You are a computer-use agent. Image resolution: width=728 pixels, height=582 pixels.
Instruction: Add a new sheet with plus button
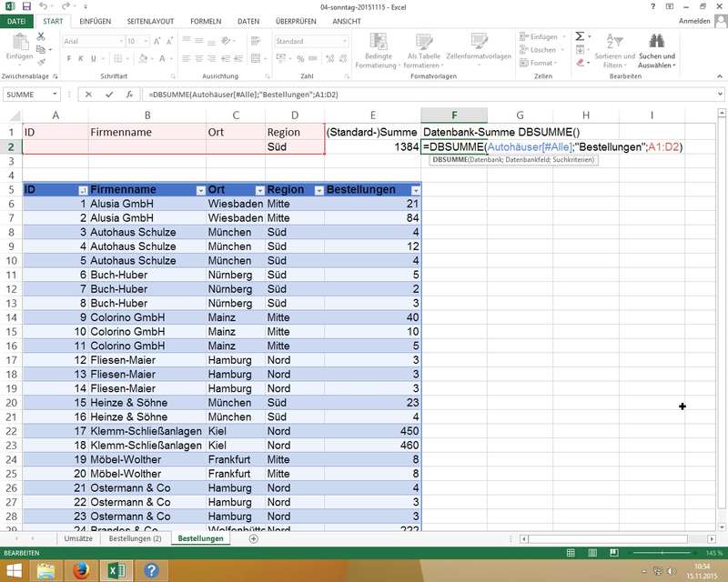coord(253,538)
